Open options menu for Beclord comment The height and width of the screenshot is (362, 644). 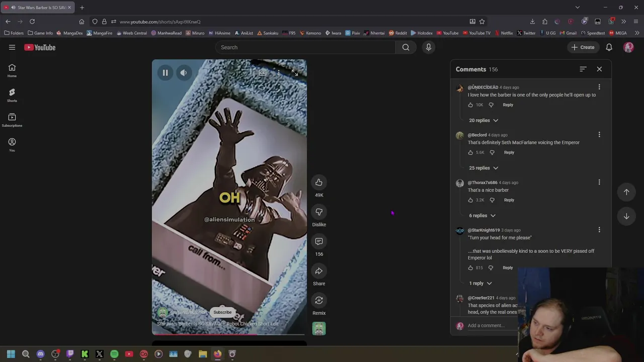[599, 135]
